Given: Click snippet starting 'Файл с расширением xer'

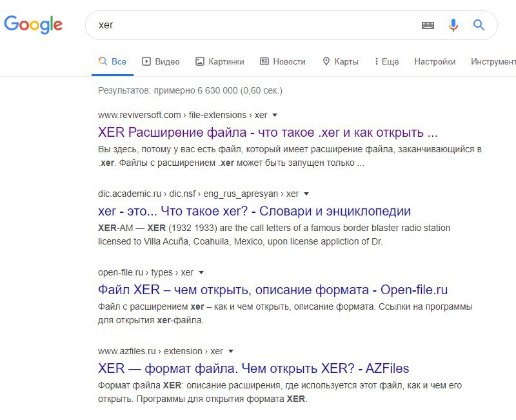Looking at the screenshot, I should [285, 314].
